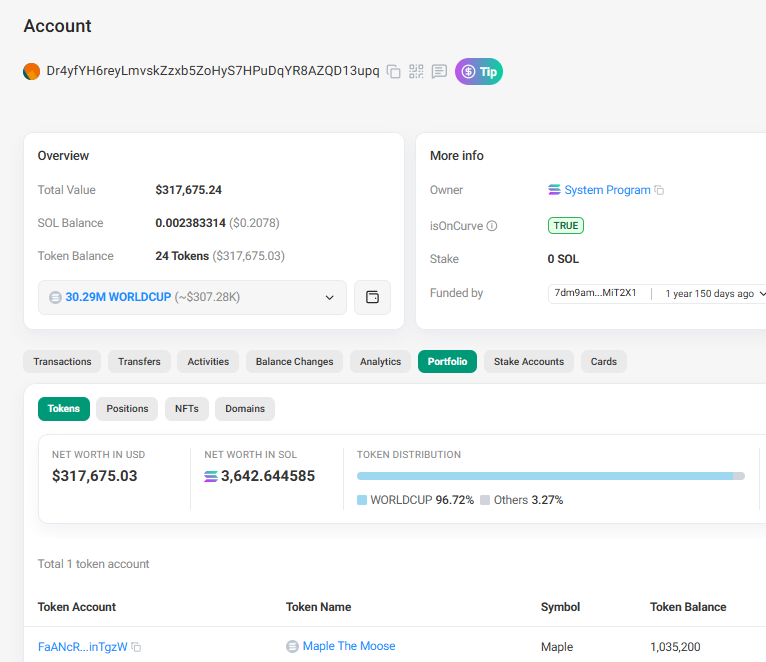The height and width of the screenshot is (662, 766).
Task: Click the Others legend color swatch
Action: (485, 500)
